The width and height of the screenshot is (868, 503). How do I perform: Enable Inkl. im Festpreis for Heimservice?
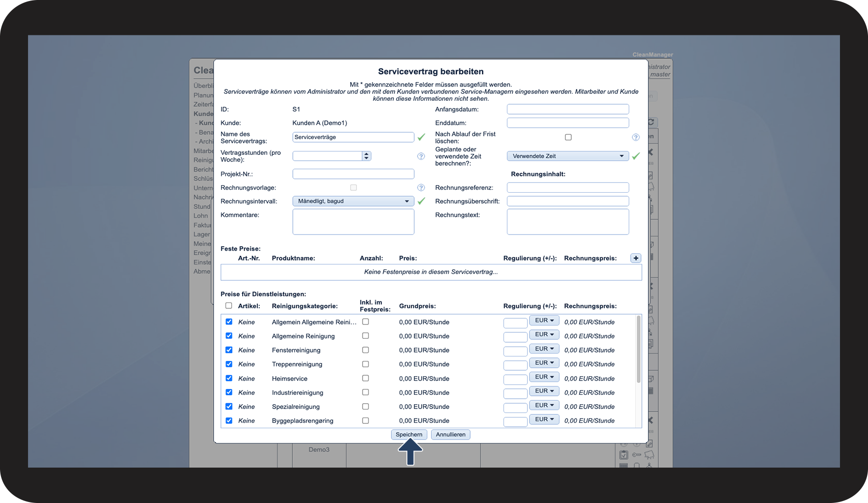click(365, 378)
